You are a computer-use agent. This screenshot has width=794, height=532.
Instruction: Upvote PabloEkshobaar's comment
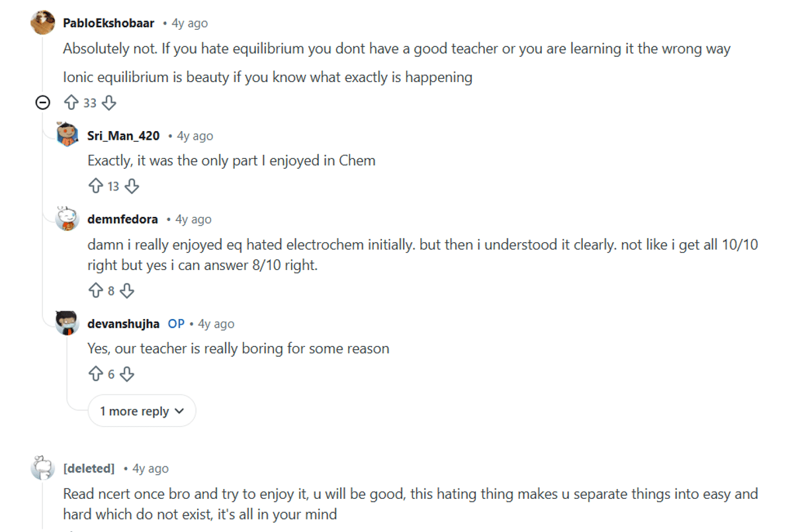tap(71, 103)
